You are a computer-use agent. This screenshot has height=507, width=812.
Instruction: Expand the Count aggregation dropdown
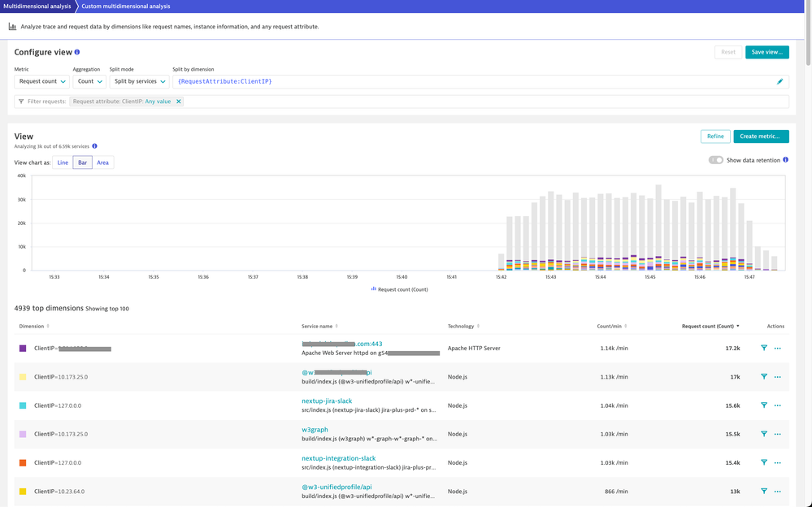(x=89, y=81)
